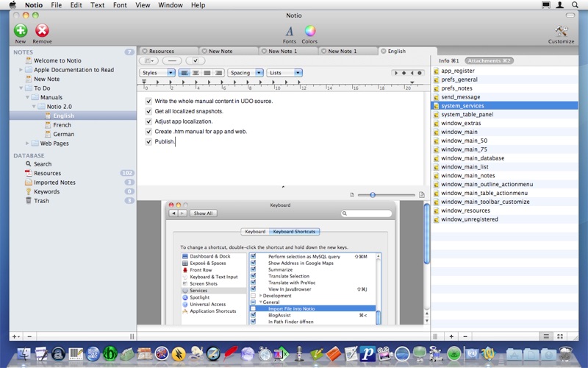The height and width of the screenshot is (368, 588).
Task: Open the action dropdown button above Styles
Action: point(149,60)
